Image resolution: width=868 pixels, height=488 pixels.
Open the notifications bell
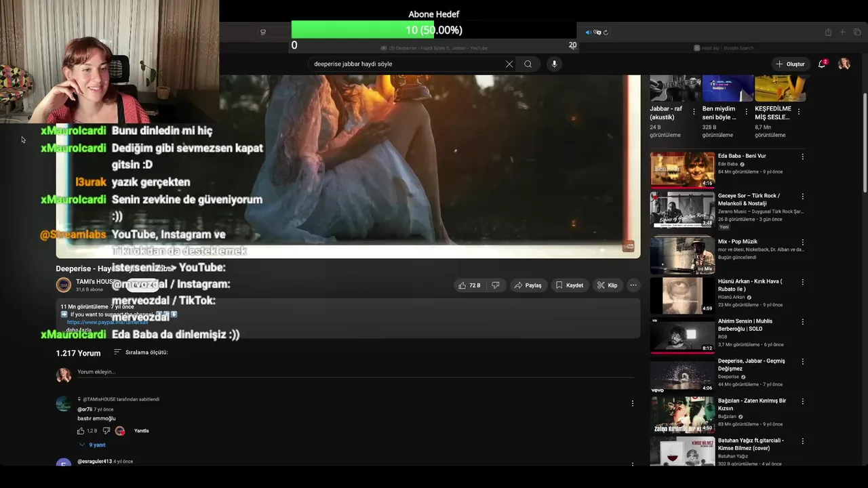822,64
